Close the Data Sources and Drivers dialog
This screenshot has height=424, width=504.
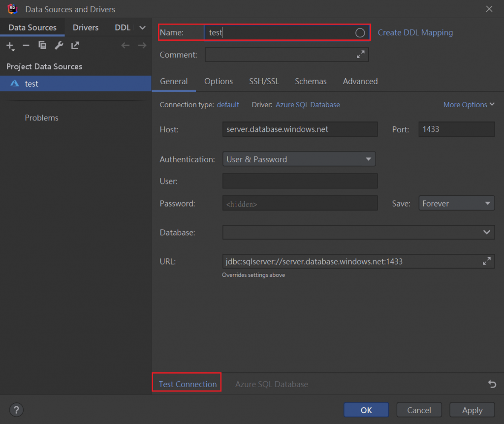489,9
